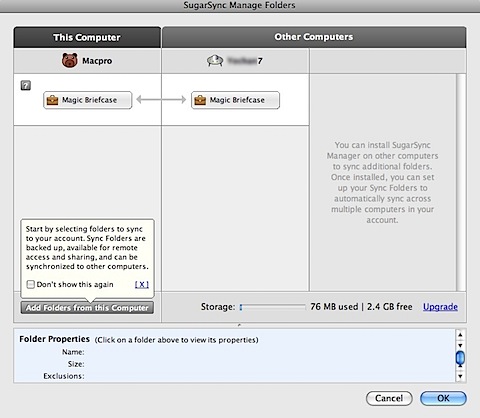Click the "76 MB used | 2.4 GB free" text
This screenshot has height=418, width=480.
pyautogui.click(x=361, y=307)
